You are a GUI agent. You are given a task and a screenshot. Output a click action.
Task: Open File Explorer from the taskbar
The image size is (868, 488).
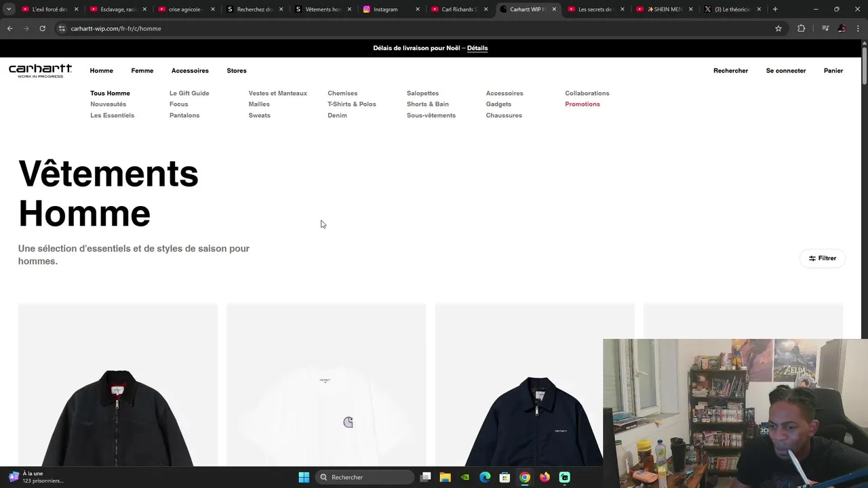coord(446,477)
